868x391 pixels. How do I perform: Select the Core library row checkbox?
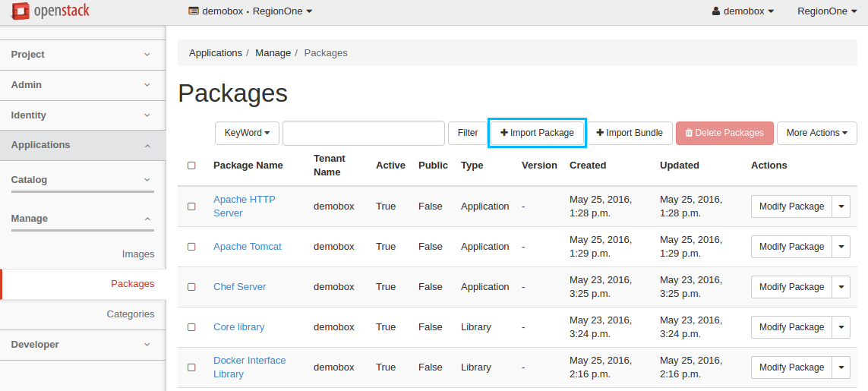[x=191, y=327]
